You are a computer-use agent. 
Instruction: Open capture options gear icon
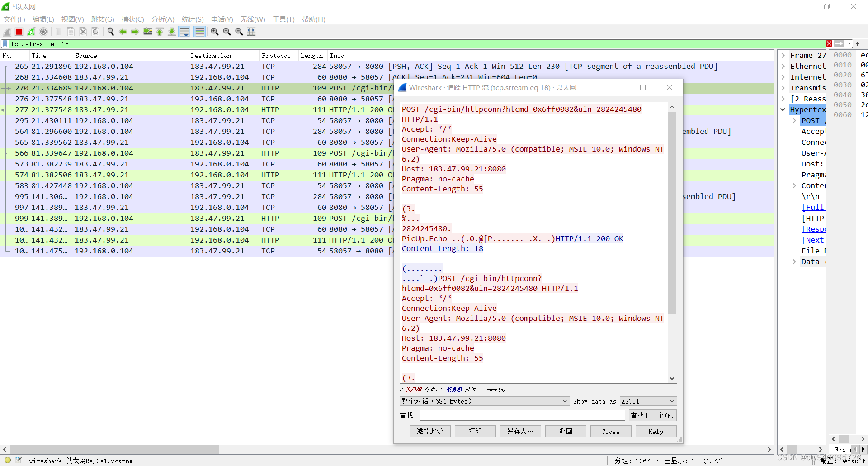coord(43,32)
